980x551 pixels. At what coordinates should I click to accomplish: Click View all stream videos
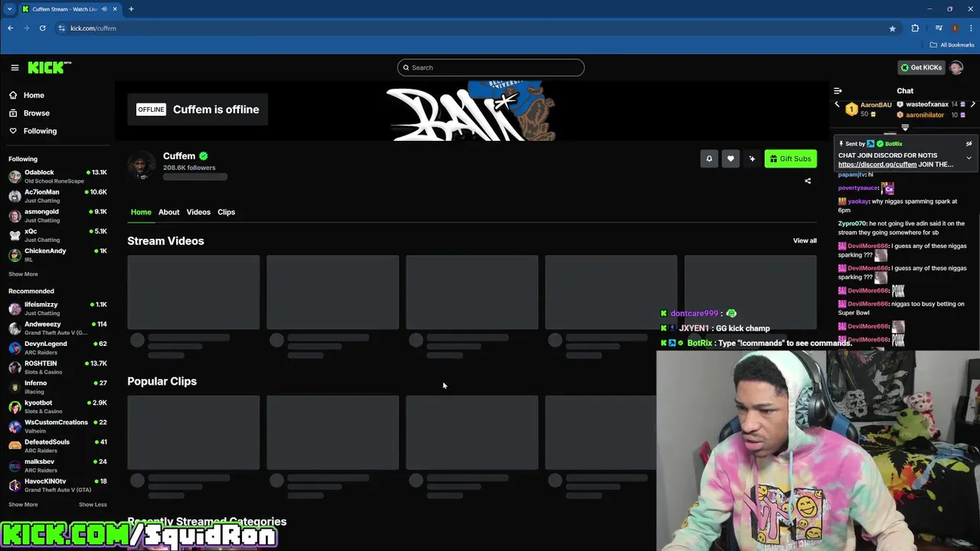coord(805,240)
